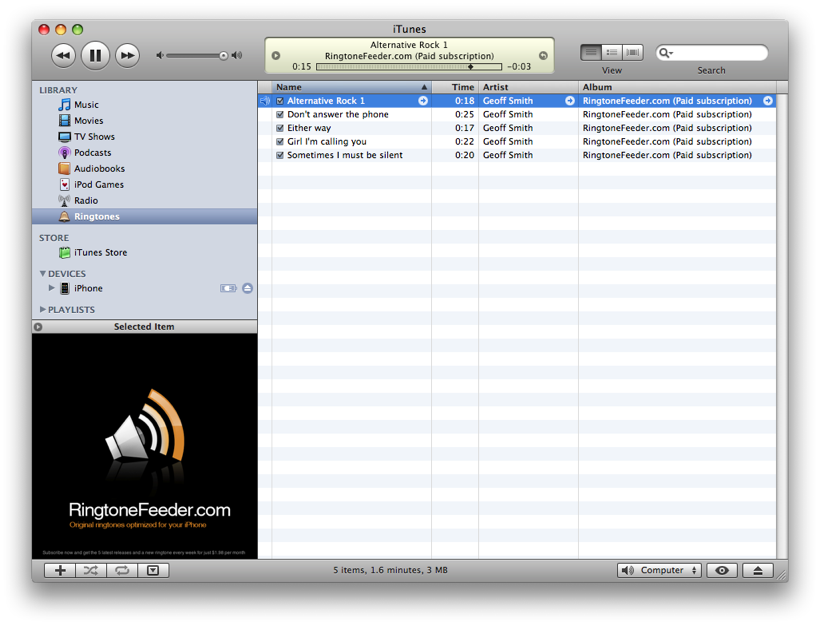Click elapsed time 0:15 in display
This screenshot has width=820, height=626.
click(302, 67)
